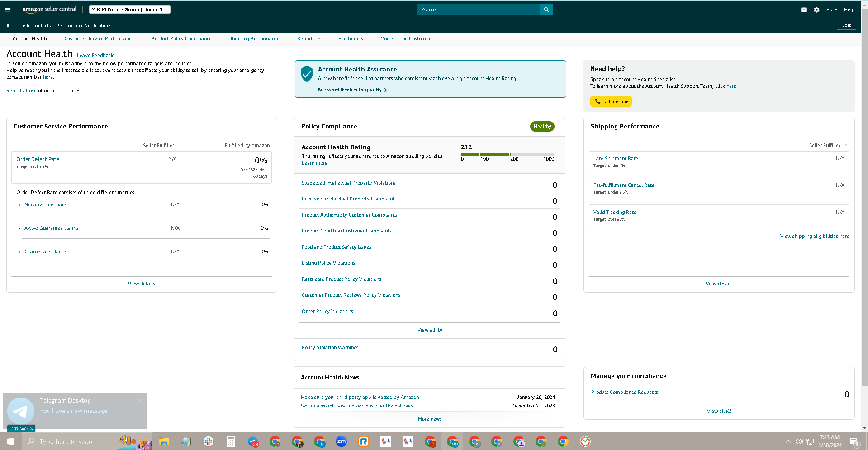Open the checkmark clock app in taskbar
This screenshot has width=868, height=450.
(x=585, y=441)
